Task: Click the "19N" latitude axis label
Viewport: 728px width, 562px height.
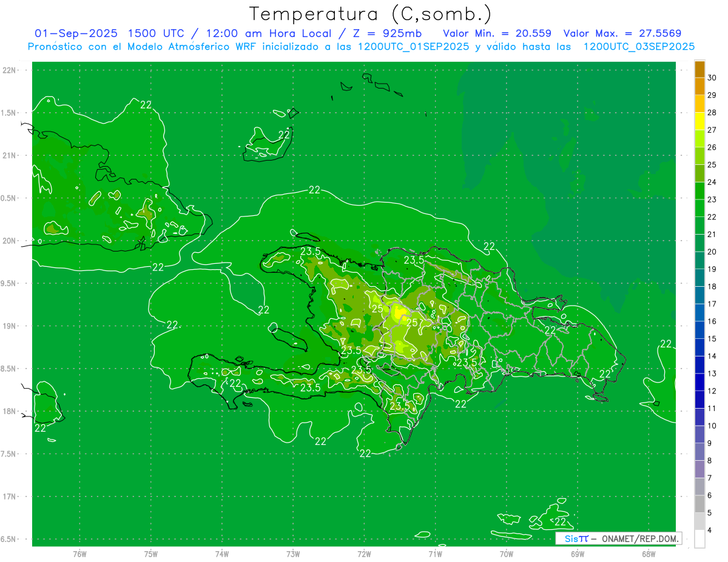Action: tap(9, 326)
